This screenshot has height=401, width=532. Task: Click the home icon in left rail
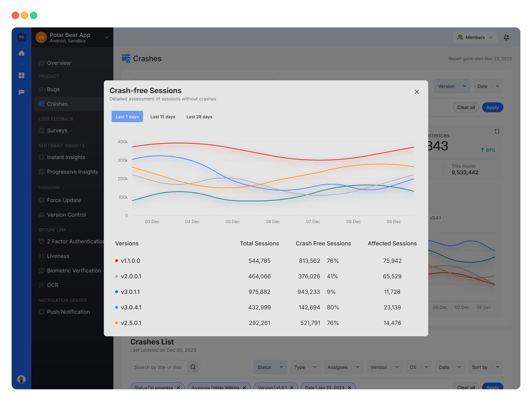click(22, 53)
